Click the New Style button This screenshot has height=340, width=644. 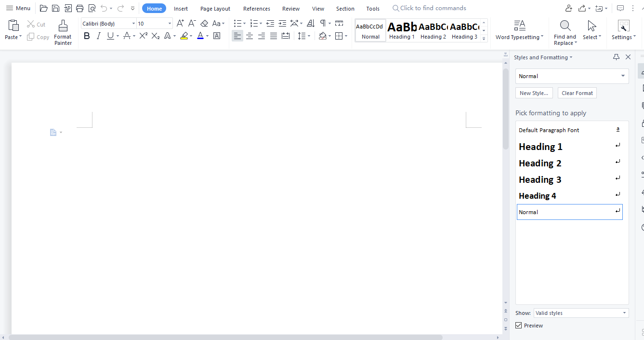pos(534,93)
